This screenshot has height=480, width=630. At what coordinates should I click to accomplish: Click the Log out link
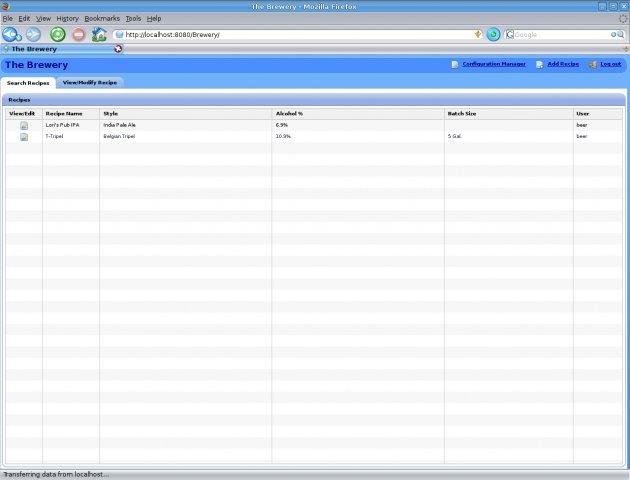611,64
